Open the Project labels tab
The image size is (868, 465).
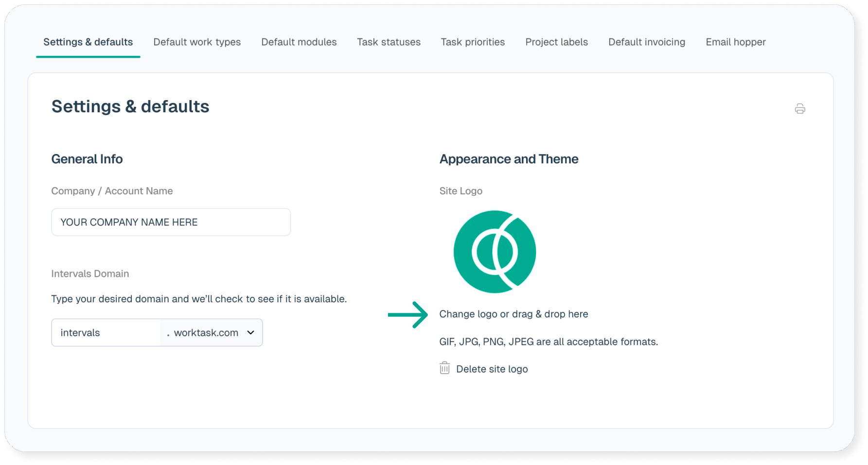pyautogui.click(x=556, y=42)
